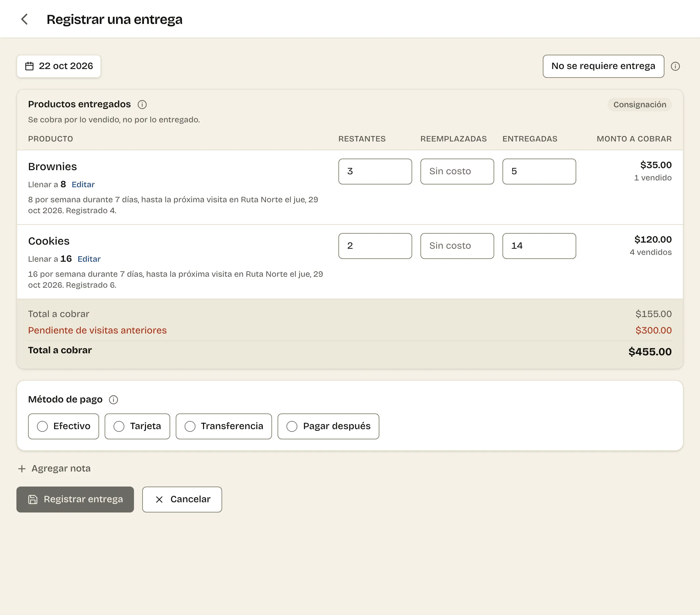Click the 1 vendido label

point(652,178)
